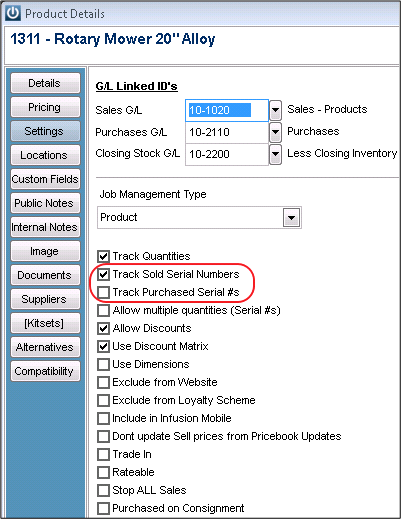Click the product title 1311 - Rotary Mower 20" Alloy
Screen dimensions: 401x519
tap(113, 39)
